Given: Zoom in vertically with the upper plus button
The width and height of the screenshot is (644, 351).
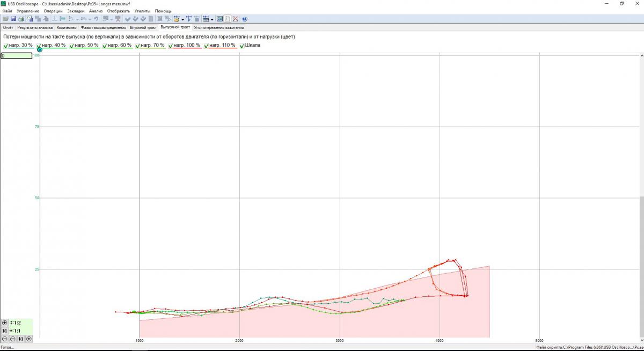Looking at the screenshot, I should (5, 323).
